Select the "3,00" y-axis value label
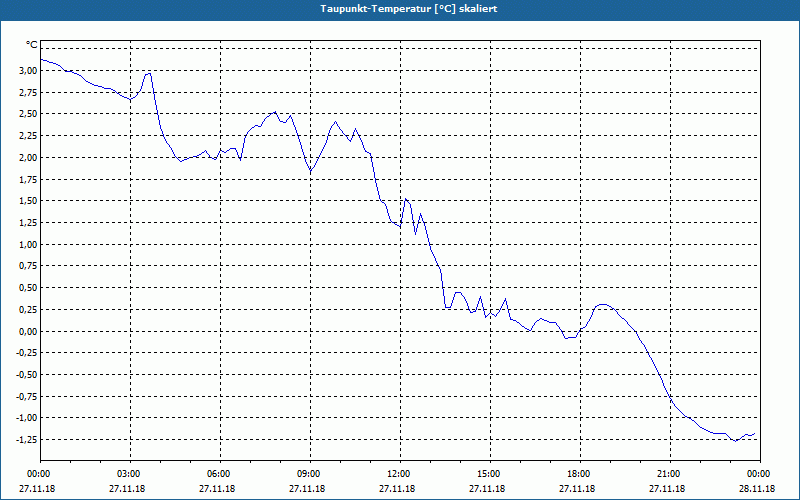 point(29,70)
